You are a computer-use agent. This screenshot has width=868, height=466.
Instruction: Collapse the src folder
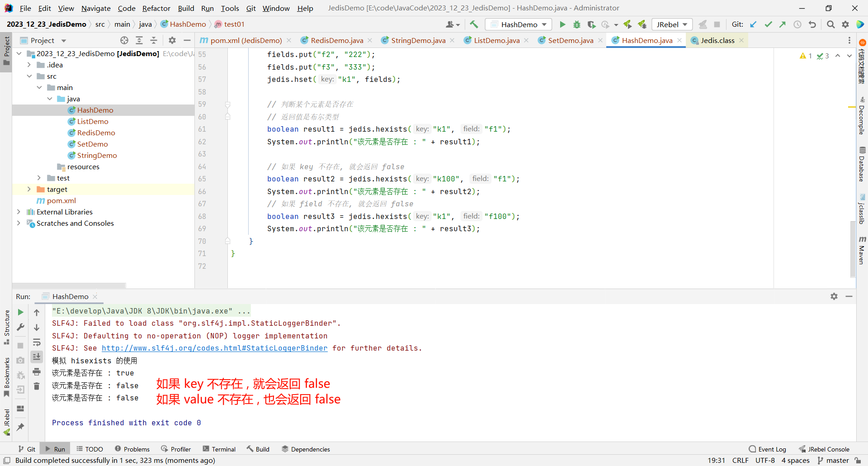click(x=29, y=76)
